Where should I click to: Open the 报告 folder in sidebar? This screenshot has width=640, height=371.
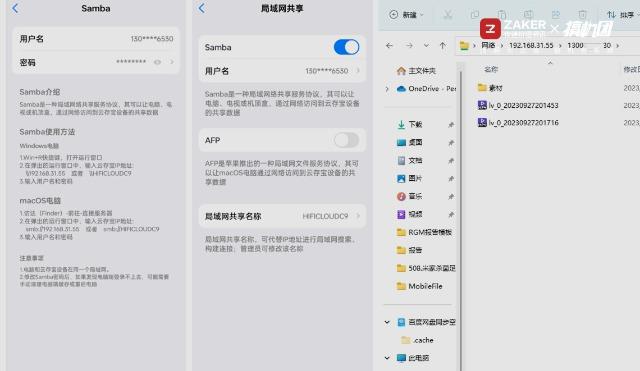coord(410,250)
